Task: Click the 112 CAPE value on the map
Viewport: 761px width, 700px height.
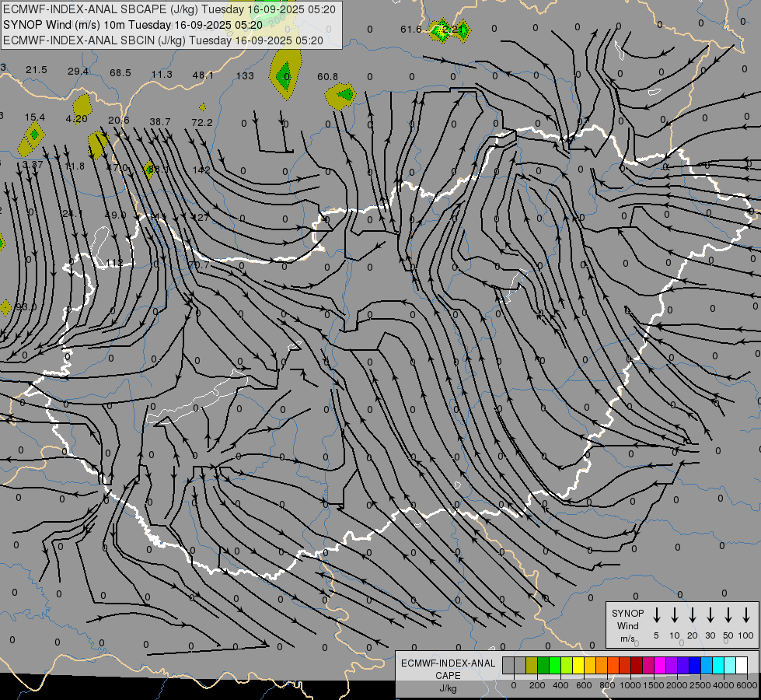Action: pyautogui.click(x=114, y=263)
